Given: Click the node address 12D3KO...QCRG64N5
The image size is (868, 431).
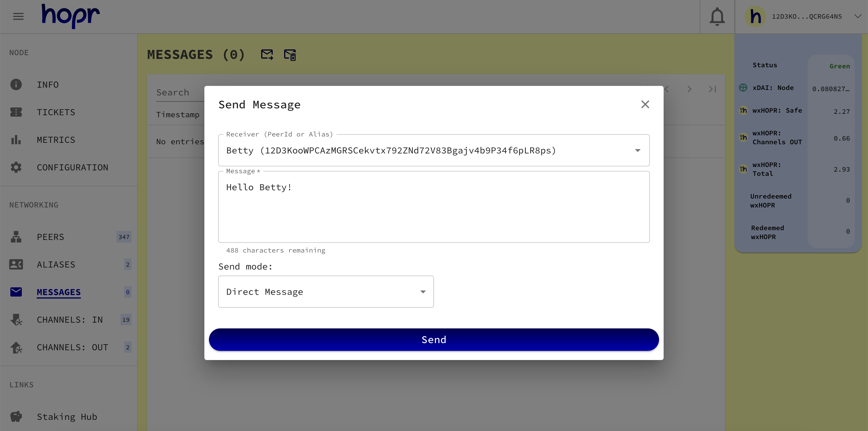Looking at the screenshot, I should click(807, 17).
